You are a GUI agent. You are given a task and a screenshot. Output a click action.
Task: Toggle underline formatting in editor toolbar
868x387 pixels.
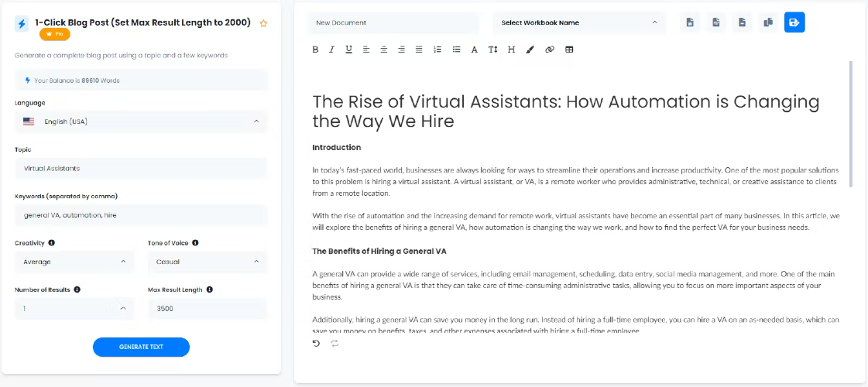(x=348, y=50)
